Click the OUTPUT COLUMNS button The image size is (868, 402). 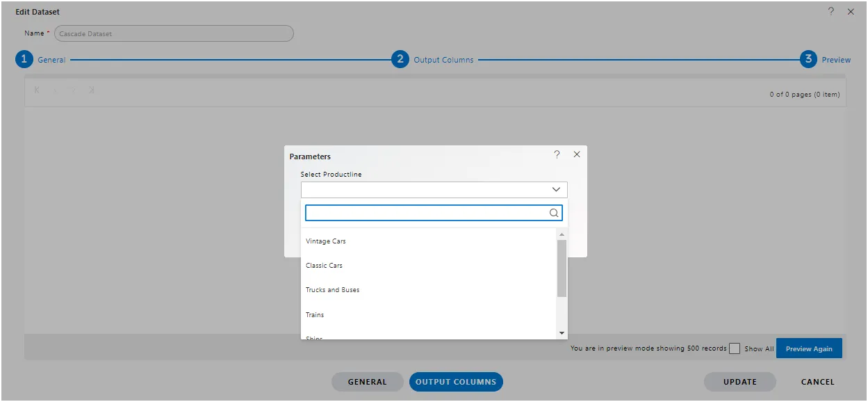coord(456,382)
